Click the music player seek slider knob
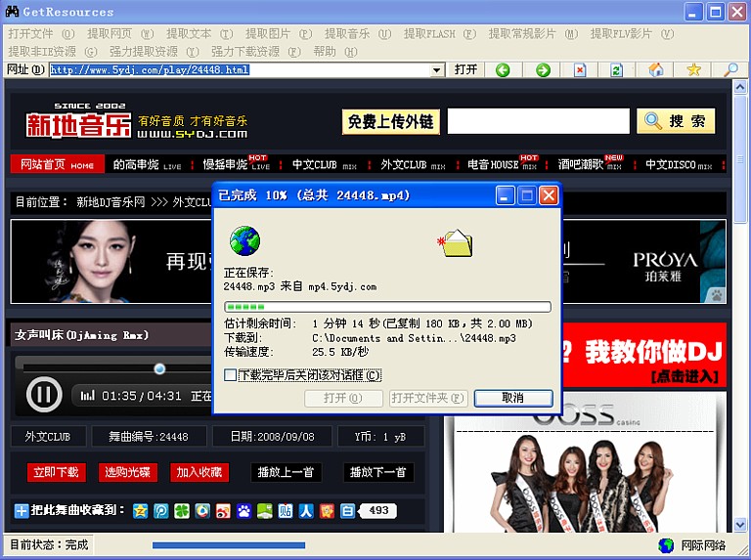 coord(159,368)
